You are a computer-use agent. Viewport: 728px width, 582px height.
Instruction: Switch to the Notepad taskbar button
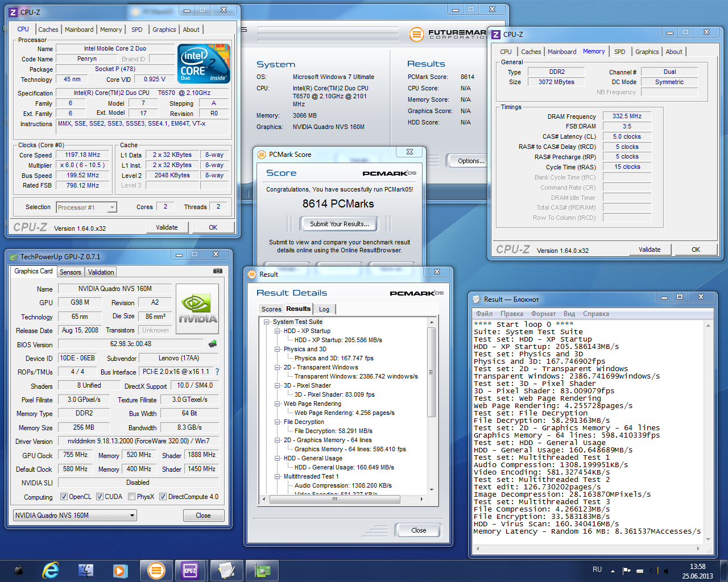point(226,570)
